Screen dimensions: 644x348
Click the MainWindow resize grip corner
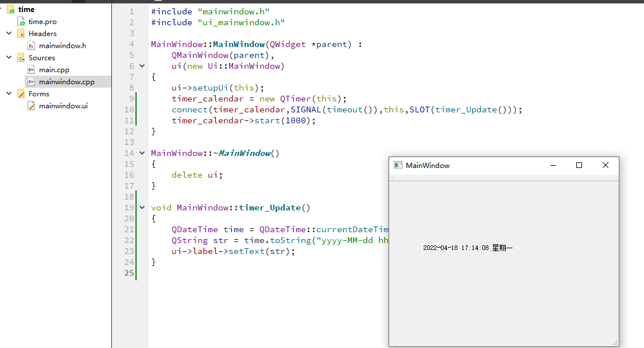[615, 343]
